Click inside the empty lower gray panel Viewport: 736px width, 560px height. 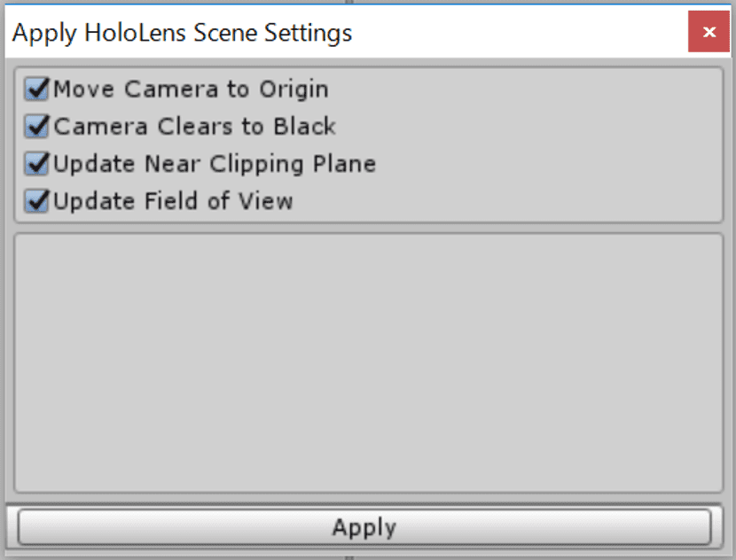(369, 362)
